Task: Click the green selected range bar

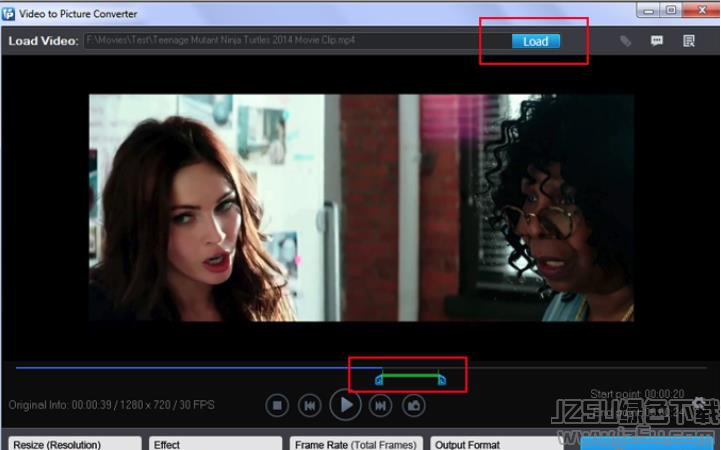Action: [x=410, y=376]
